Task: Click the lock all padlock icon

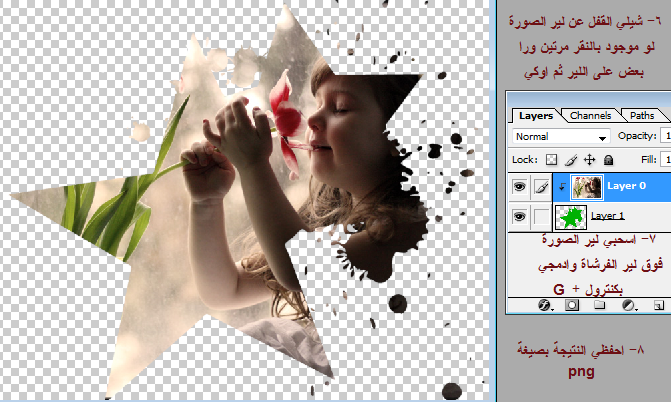Action: [606, 159]
